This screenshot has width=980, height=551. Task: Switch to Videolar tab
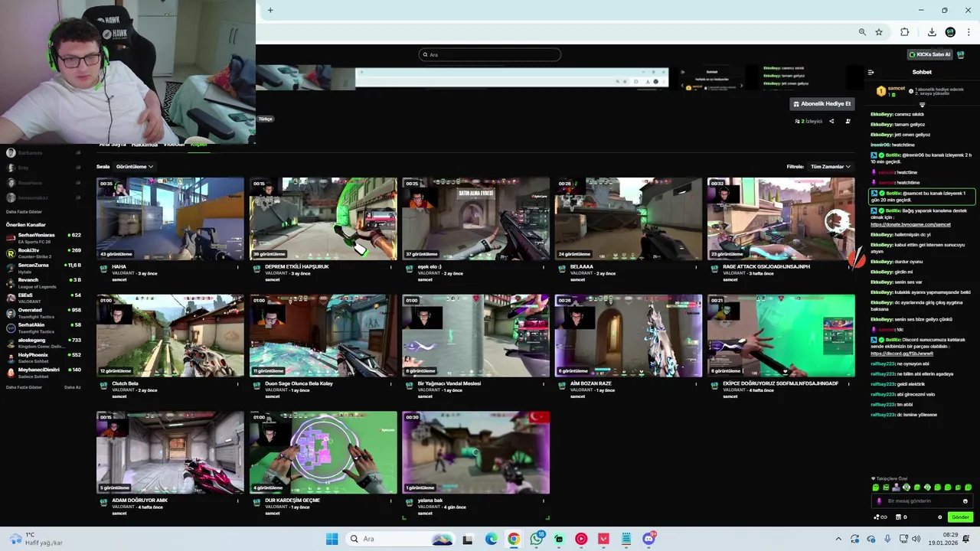[x=174, y=144]
